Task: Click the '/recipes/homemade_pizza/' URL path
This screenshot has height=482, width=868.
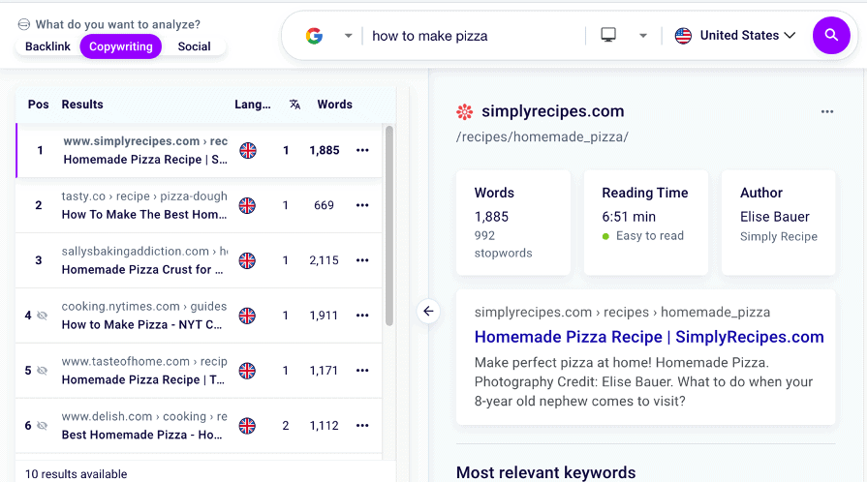Action: (542, 137)
